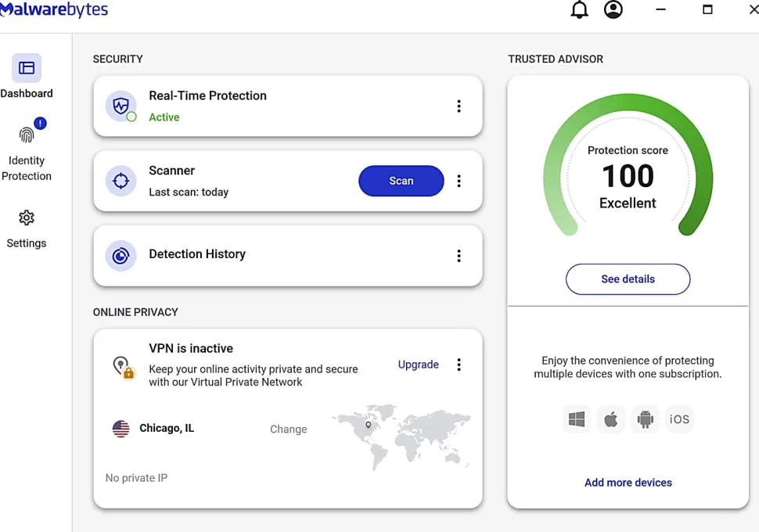The width and height of the screenshot is (759, 532).
Task: Open Real-Time Protection more options menu
Action: click(x=459, y=106)
